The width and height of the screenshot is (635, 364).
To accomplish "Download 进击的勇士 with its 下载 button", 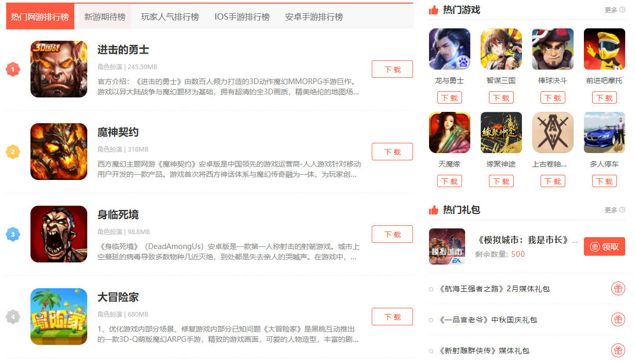I will point(392,69).
